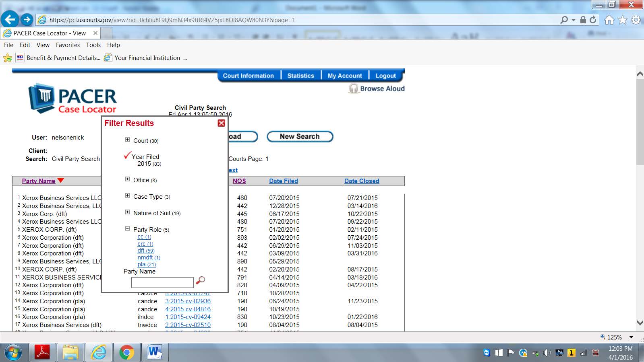644x362 pixels.
Task: Open Windows Start button
Action: point(13,353)
